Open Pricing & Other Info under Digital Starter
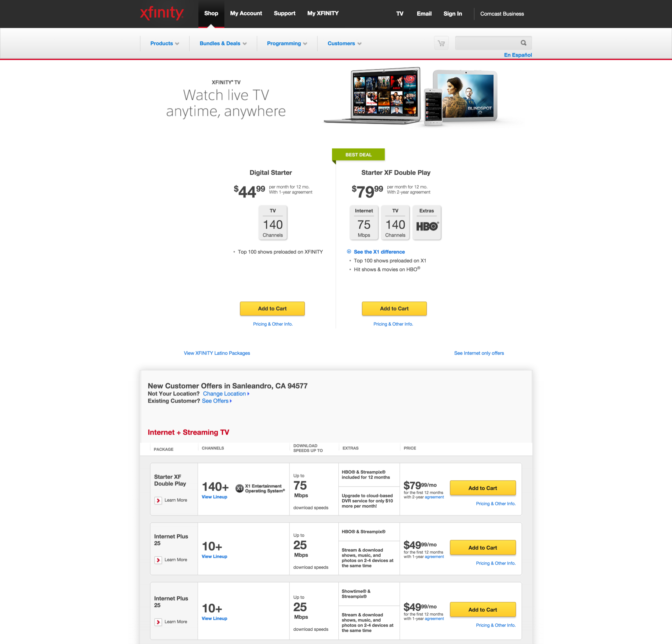672x644 pixels. coord(273,324)
